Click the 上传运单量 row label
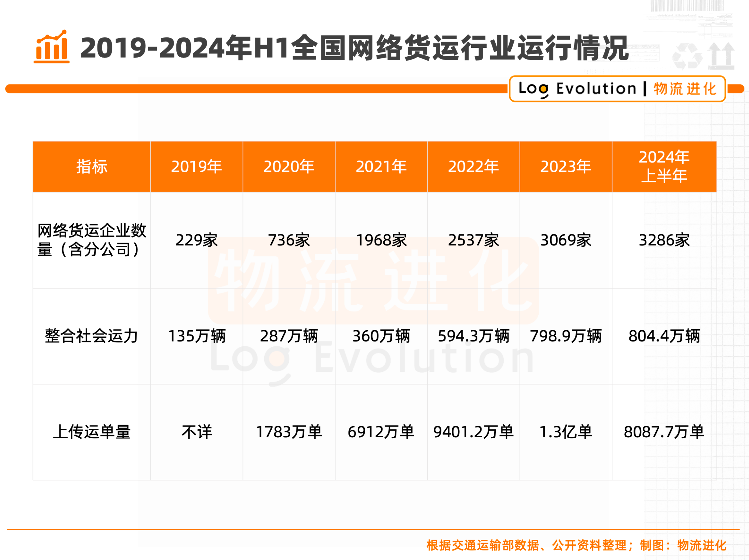This screenshot has width=749, height=560. (92, 432)
